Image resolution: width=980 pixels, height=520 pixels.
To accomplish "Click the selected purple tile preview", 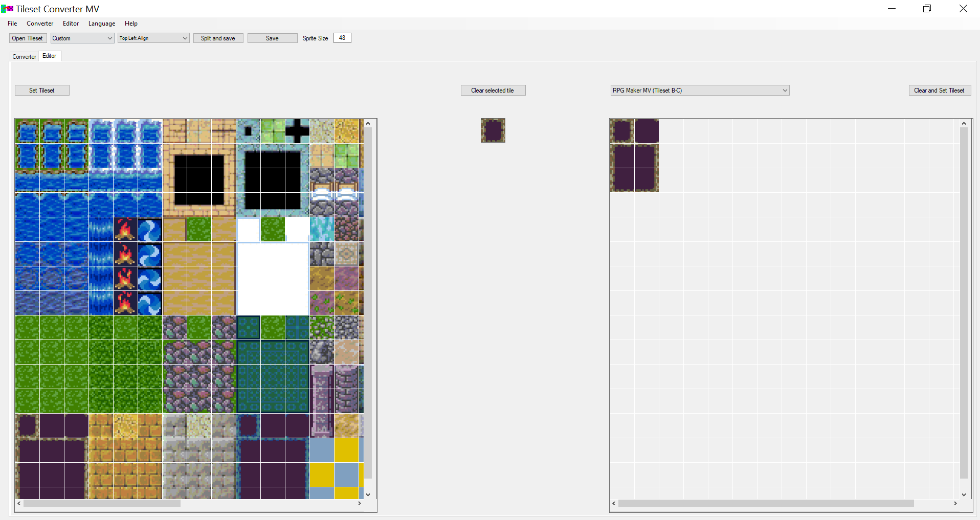I will (493, 130).
